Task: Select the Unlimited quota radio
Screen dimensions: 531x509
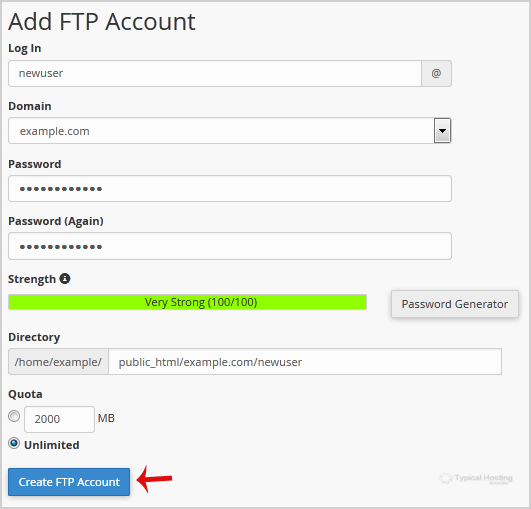Action: pyautogui.click(x=14, y=443)
